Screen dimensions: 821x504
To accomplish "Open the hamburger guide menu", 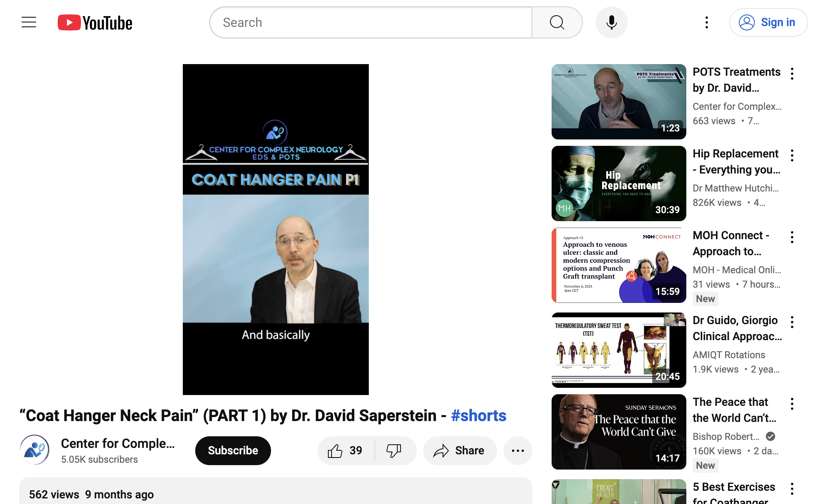I will point(29,22).
